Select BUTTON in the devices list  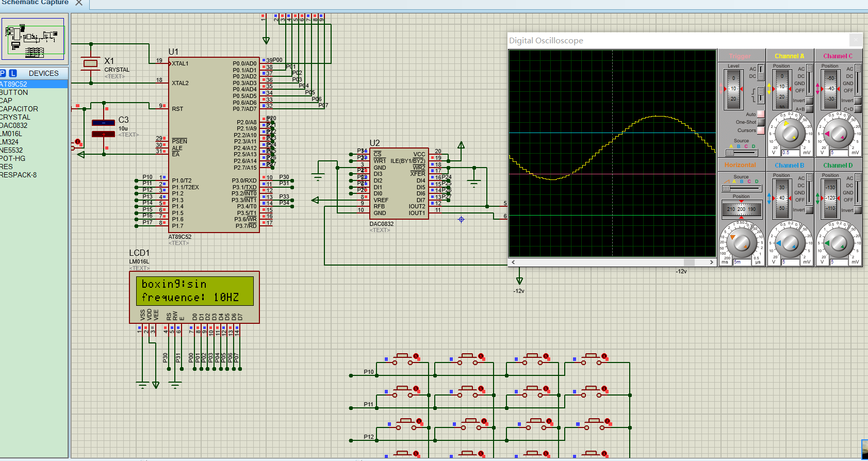34,92
